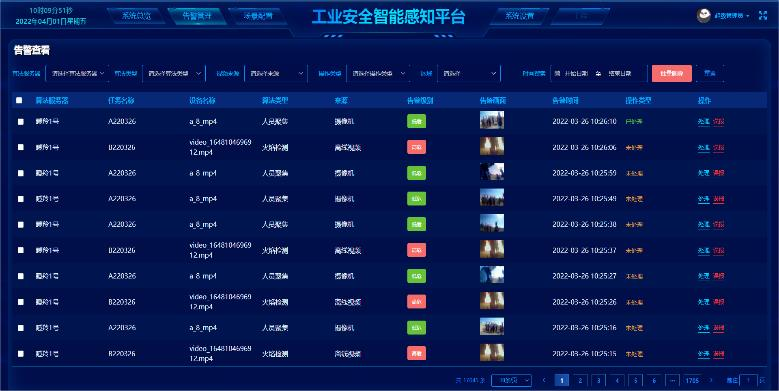
Task: Open the flame alarm thumbnail in second row
Action: pyautogui.click(x=492, y=147)
